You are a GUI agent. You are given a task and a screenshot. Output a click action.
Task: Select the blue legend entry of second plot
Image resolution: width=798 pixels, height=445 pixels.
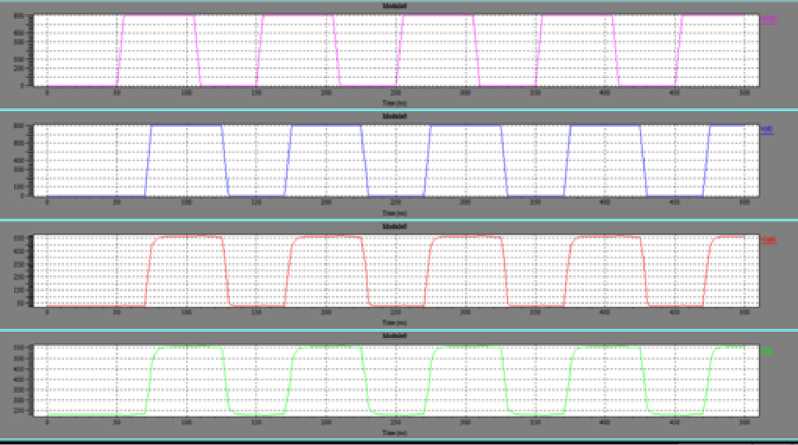pos(766,130)
